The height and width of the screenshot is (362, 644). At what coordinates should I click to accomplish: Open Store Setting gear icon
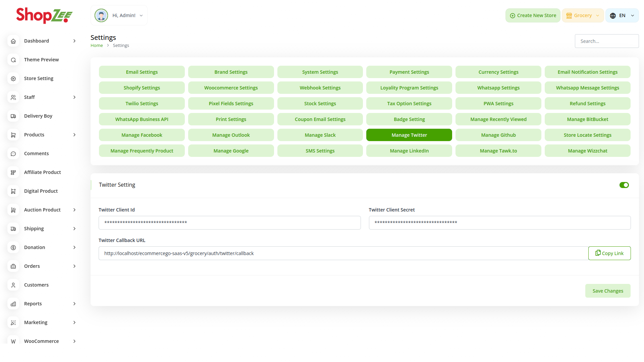[13, 78]
